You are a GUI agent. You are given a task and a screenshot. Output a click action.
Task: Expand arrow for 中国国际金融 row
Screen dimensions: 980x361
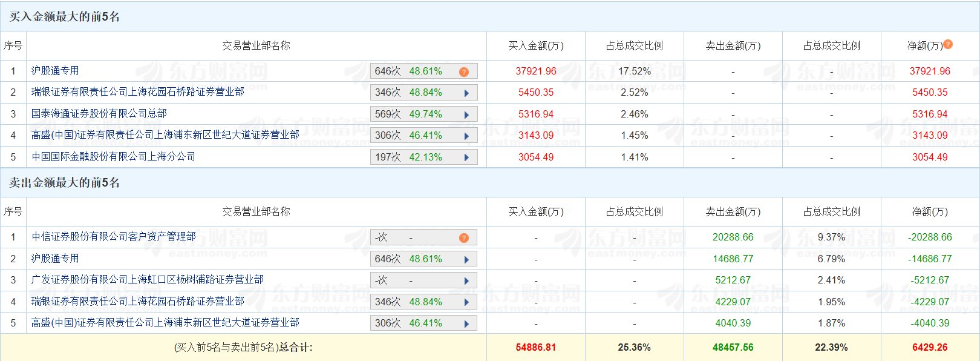466,157
